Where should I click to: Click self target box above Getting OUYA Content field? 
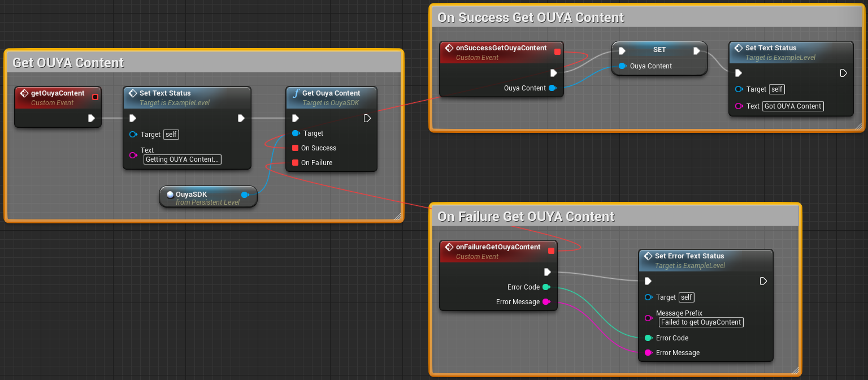tap(171, 135)
